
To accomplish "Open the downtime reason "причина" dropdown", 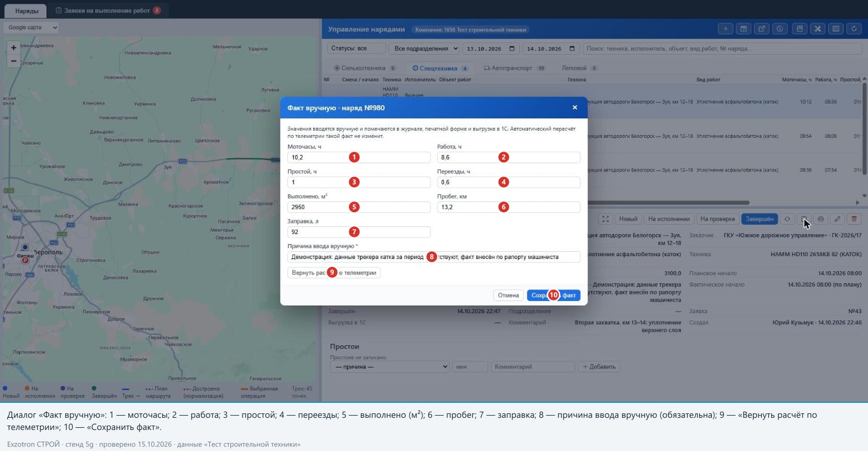I will point(389,366).
